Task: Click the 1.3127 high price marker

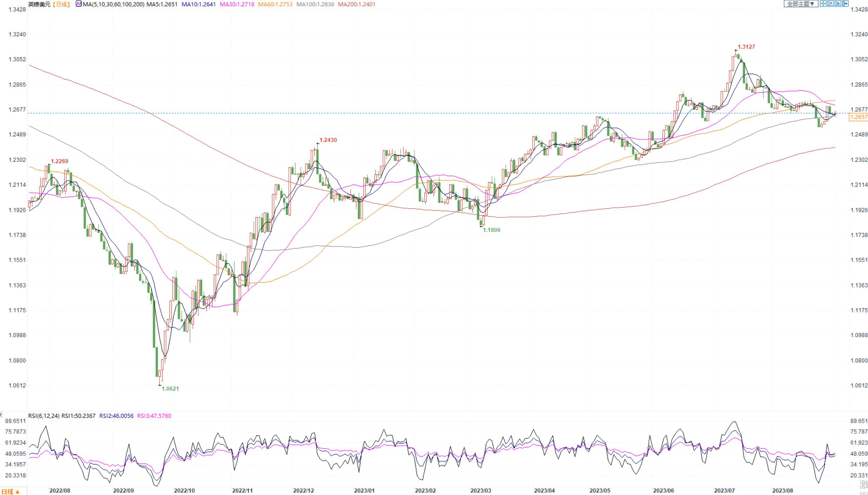Action: pyautogui.click(x=746, y=47)
